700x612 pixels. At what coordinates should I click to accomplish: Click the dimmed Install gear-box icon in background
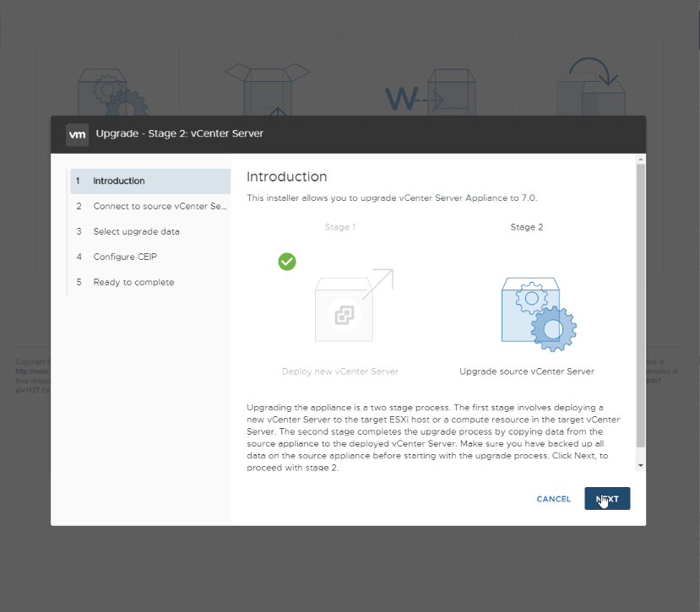coord(112,93)
